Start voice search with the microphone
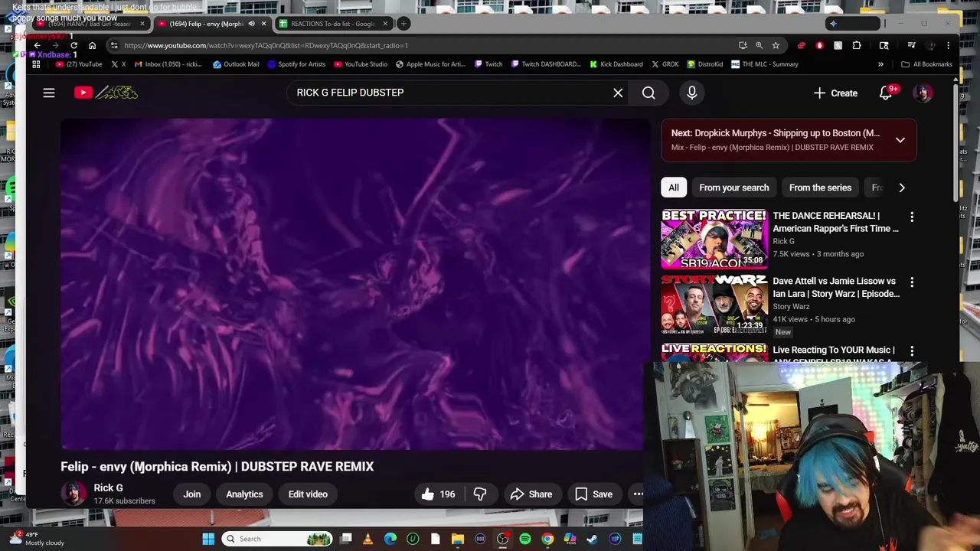 pos(692,93)
